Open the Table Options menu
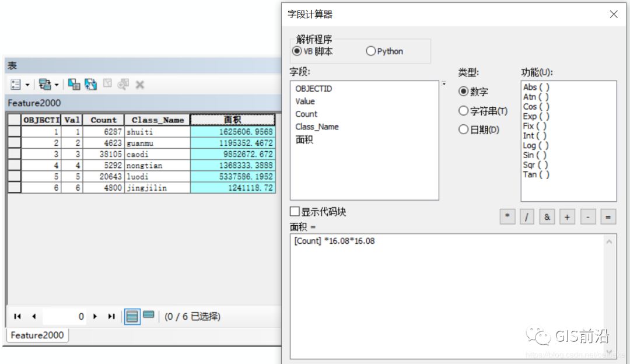 coord(16,85)
